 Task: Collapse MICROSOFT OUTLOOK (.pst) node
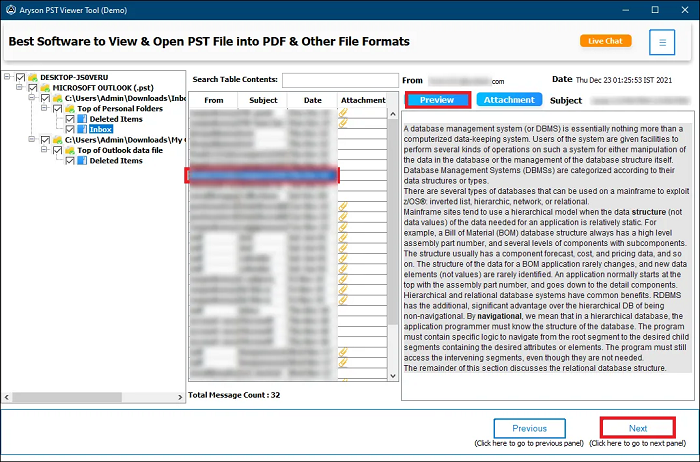tap(20, 87)
